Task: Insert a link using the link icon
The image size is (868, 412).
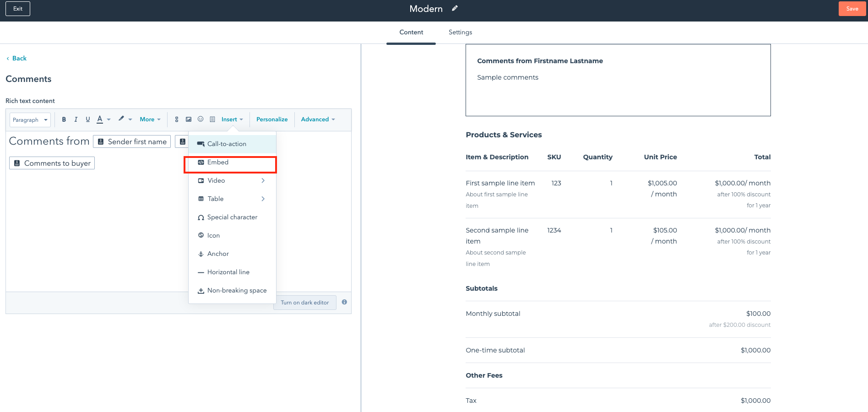Action: tap(177, 119)
